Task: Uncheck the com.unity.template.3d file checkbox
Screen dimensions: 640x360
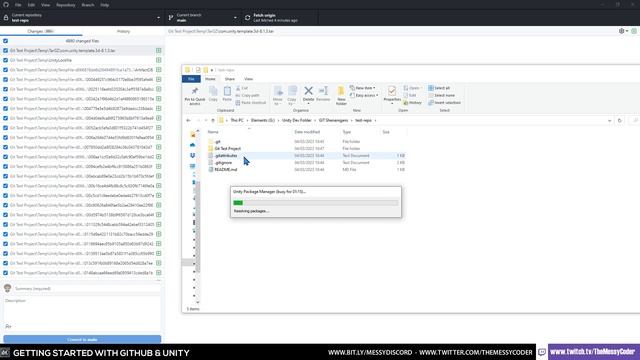Action: click(5, 51)
